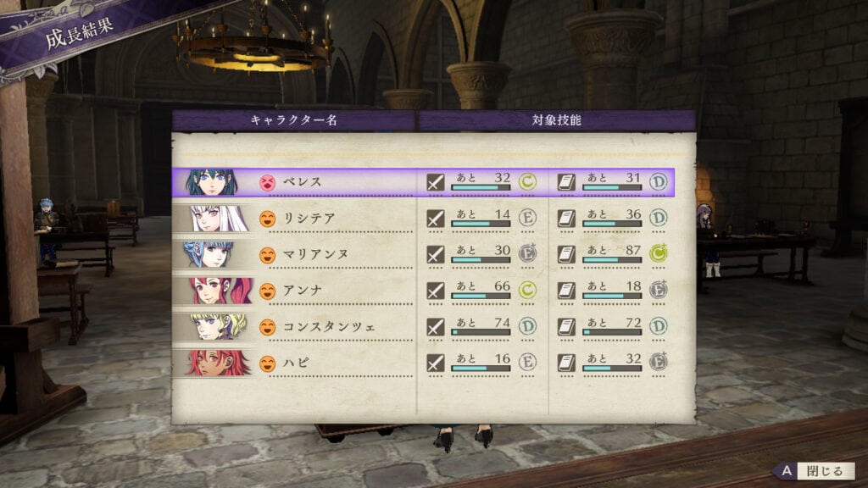Select リシテア's white-haired portrait

coord(218,218)
